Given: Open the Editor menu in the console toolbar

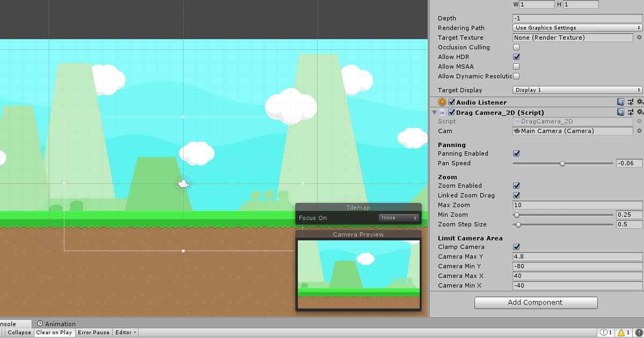Looking at the screenshot, I should coord(125,332).
